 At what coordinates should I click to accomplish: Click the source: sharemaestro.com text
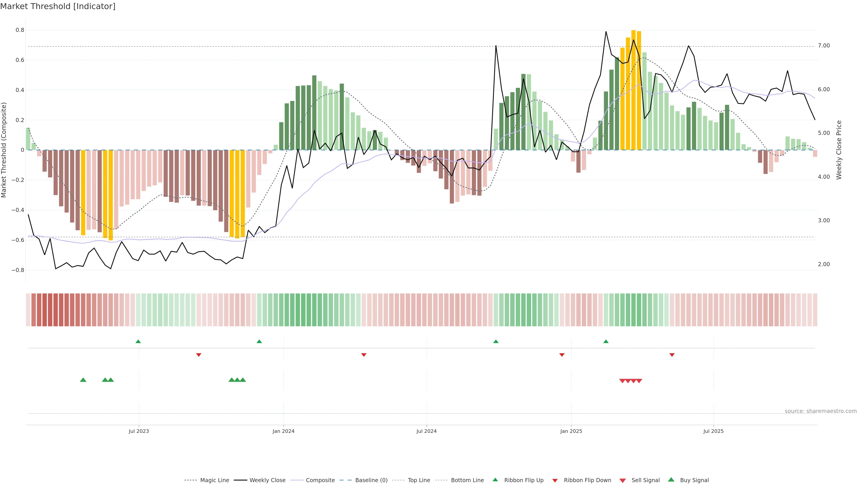[x=821, y=411]
